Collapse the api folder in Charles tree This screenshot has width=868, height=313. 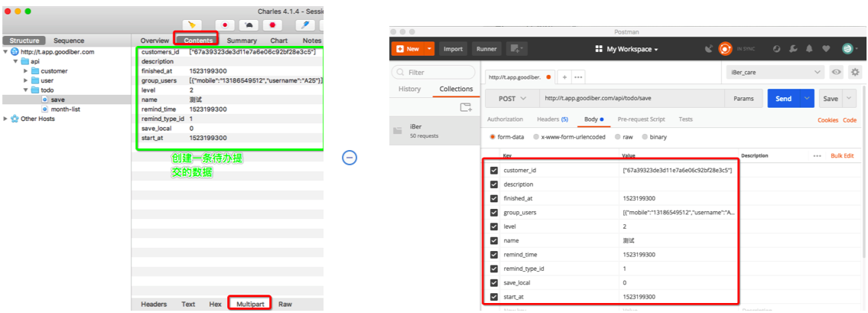pos(15,61)
